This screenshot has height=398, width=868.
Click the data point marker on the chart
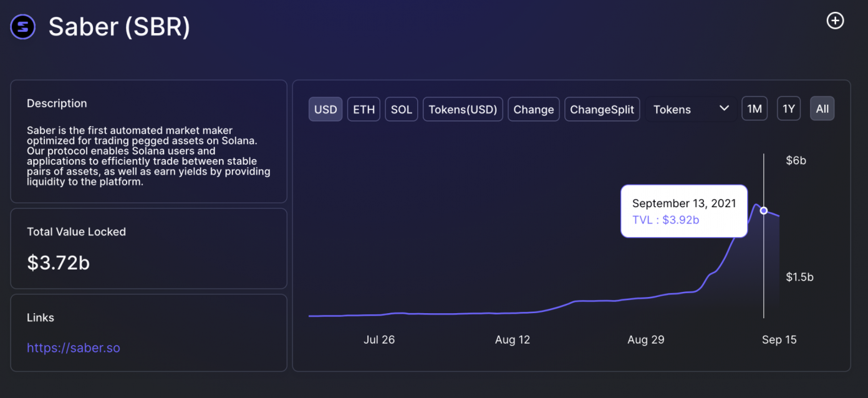coord(763,210)
